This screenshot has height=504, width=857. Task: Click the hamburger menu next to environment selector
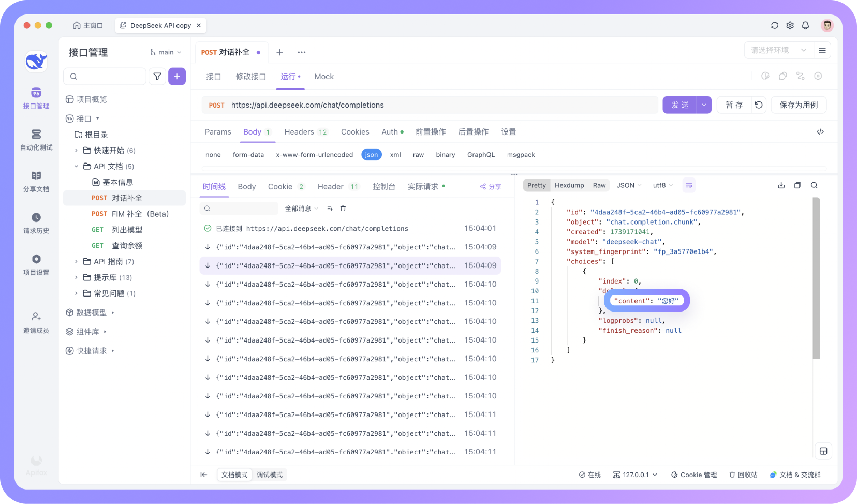822,50
